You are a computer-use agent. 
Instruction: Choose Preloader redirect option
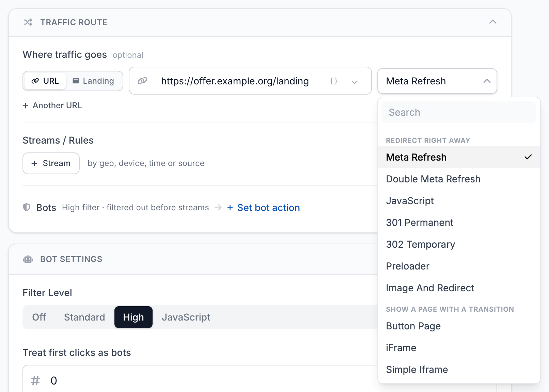(x=459, y=266)
